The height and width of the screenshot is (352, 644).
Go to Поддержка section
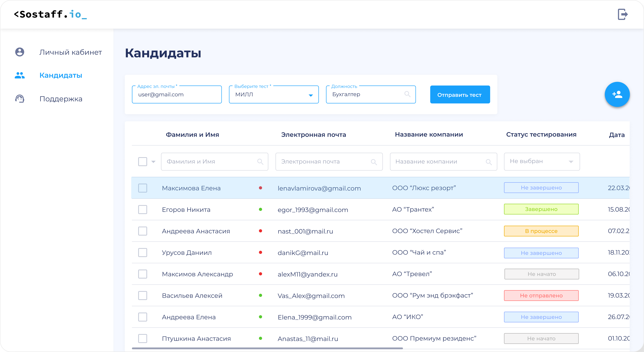(61, 99)
